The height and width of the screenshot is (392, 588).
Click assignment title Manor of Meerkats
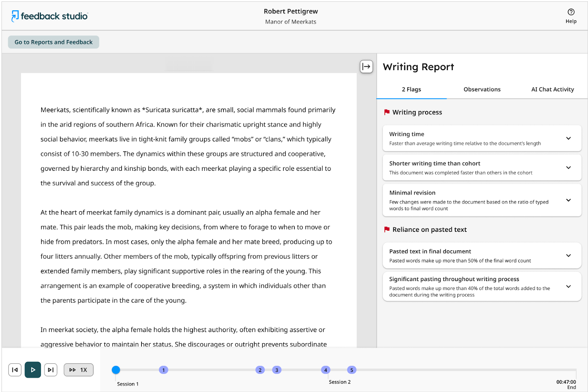[x=291, y=22]
